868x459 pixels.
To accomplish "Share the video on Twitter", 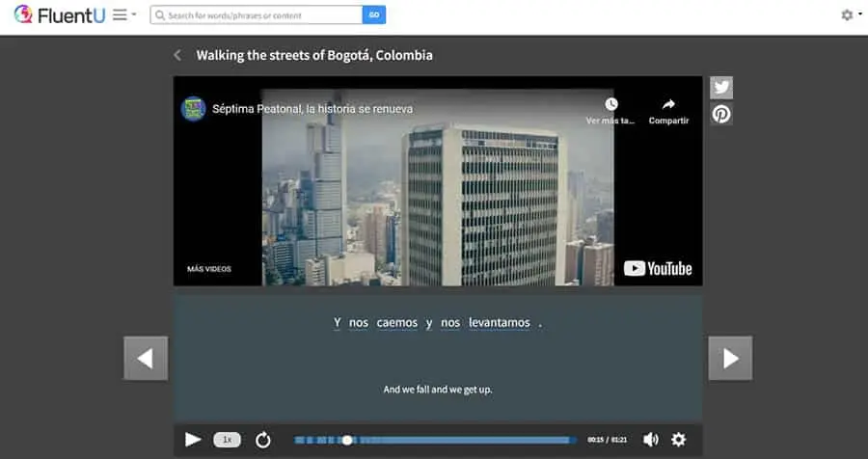I will pos(721,88).
